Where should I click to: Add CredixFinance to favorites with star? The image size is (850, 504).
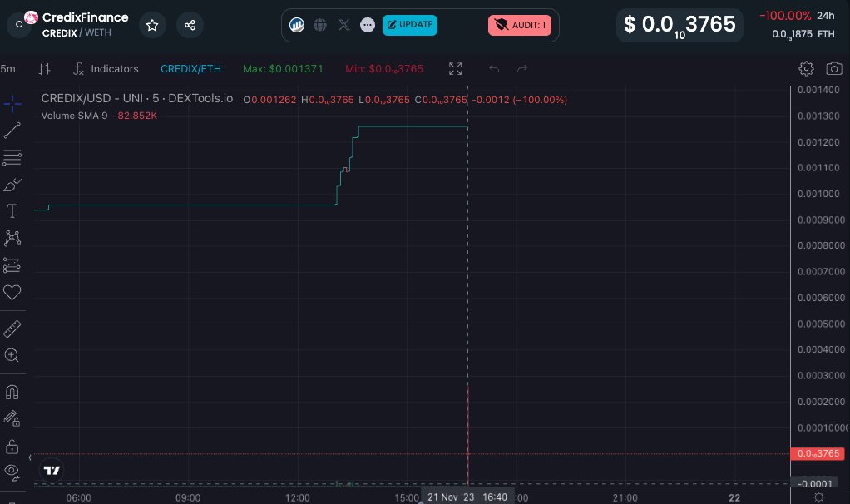pyautogui.click(x=152, y=26)
